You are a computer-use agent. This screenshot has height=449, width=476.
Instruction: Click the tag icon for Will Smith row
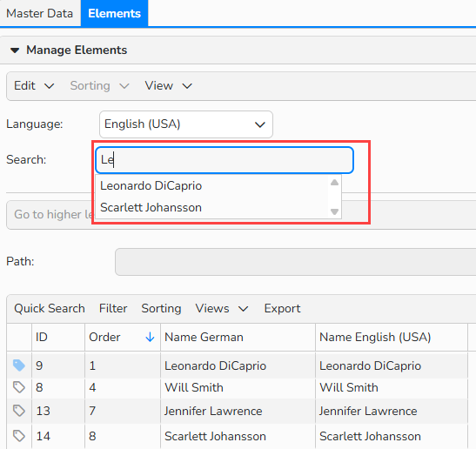tap(19, 387)
